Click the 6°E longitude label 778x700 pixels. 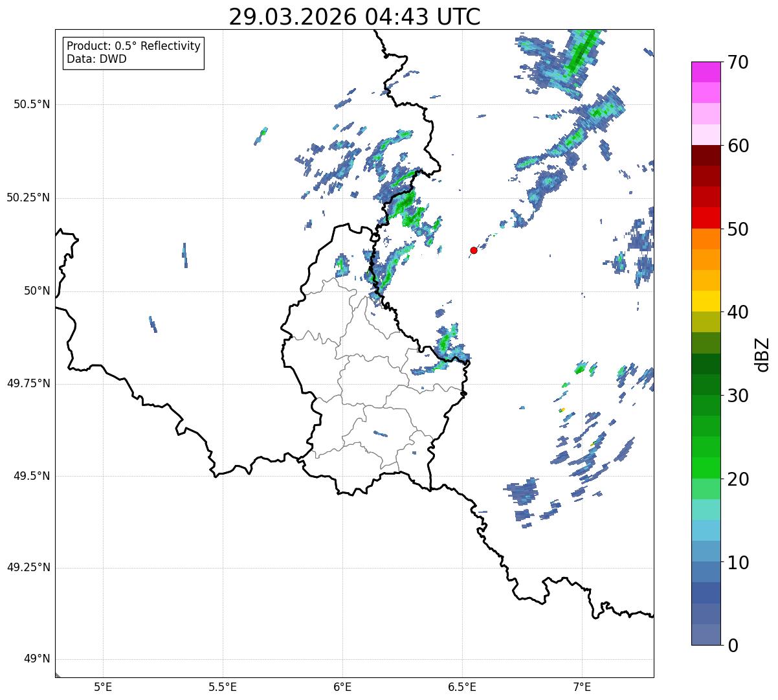pyautogui.click(x=342, y=687)
